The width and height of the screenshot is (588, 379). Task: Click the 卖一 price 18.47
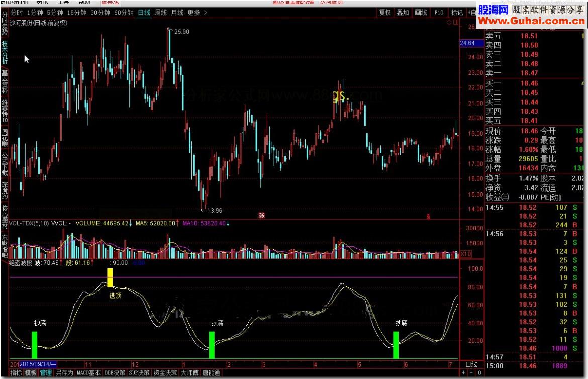point(529,73)
